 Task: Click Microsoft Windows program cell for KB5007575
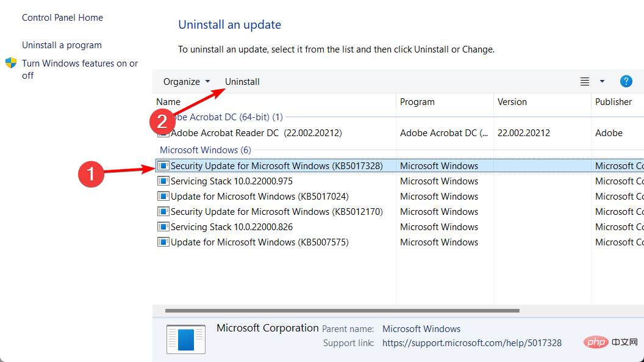tap(439, 242)
